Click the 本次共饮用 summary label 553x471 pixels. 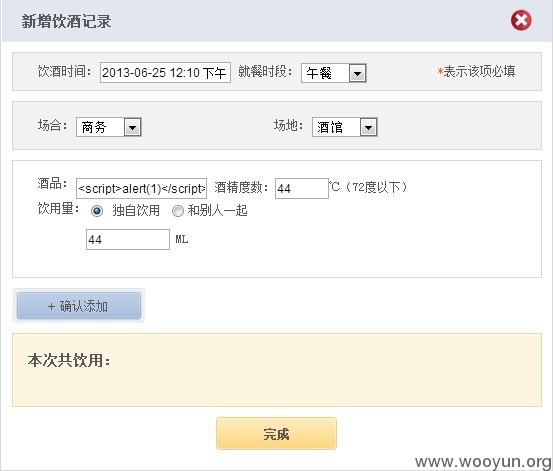click(69, 361)
